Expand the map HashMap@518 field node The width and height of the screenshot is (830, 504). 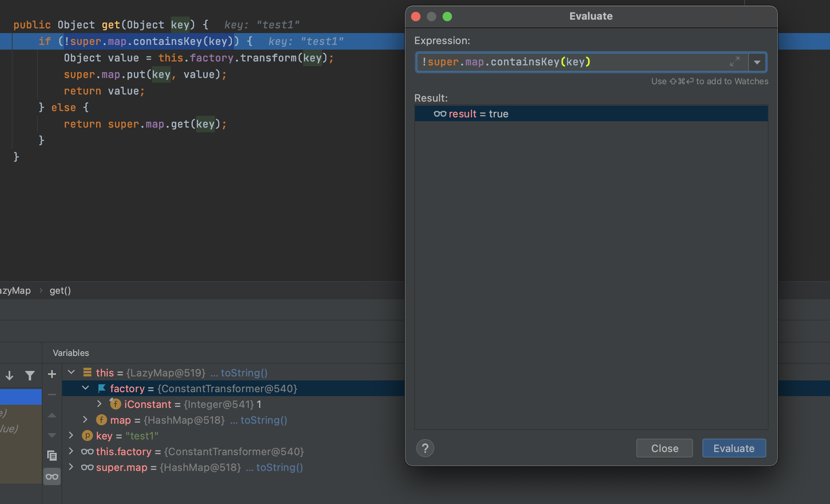(85, 419)
